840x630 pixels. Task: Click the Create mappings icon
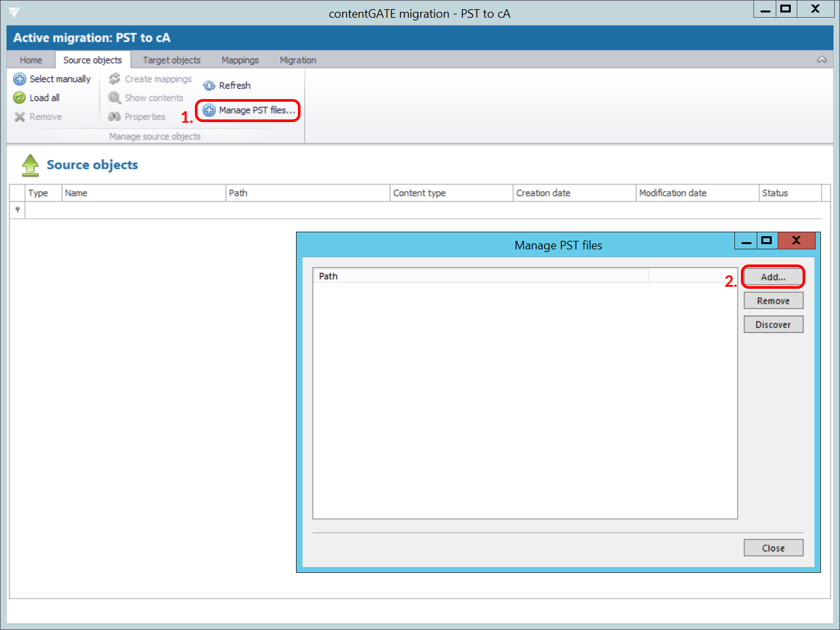[114, 79]
